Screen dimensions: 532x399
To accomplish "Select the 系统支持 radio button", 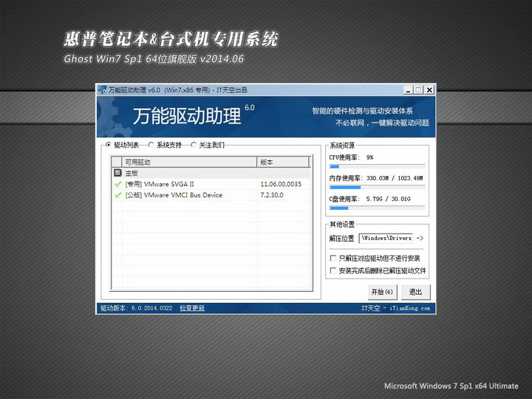I will 151,145.
